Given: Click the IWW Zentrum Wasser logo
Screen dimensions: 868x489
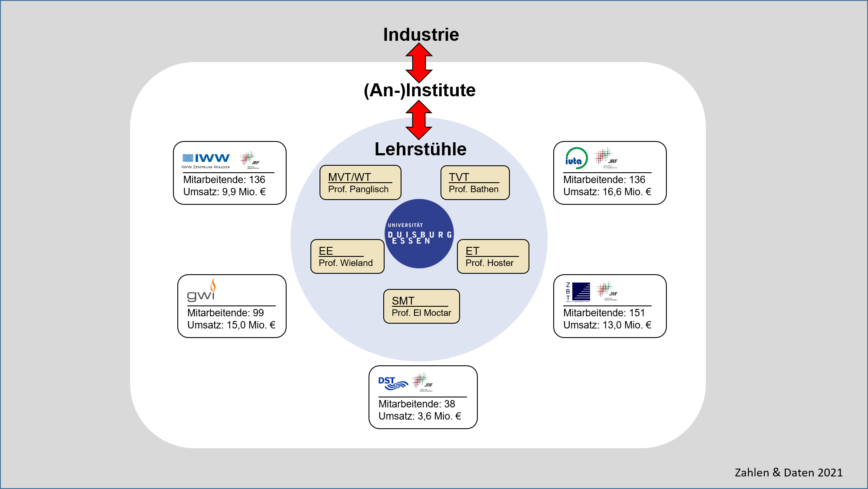Looking at the screenshot, I should (x=206, y=160).
